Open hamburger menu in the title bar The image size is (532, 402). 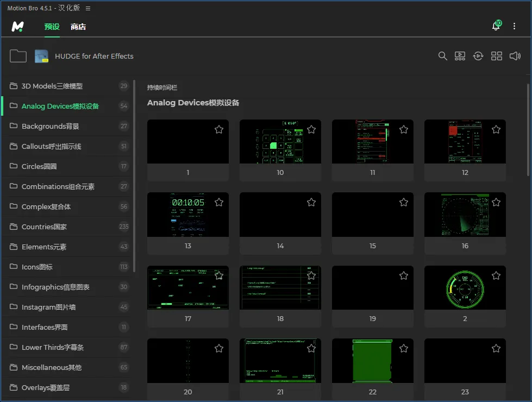click(x=88, y=8)
